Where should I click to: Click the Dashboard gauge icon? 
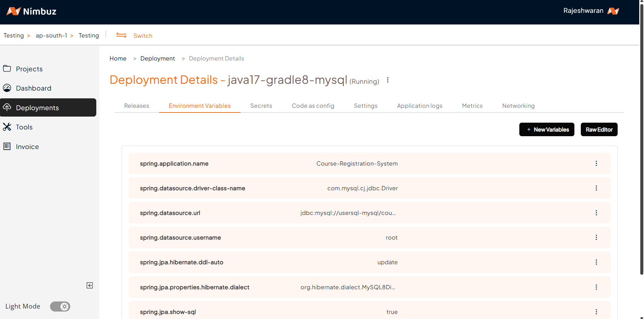[x=7, y=88]
